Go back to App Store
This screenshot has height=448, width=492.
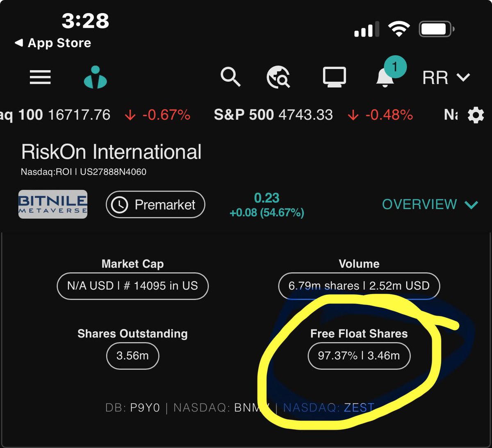click(53, 43)
